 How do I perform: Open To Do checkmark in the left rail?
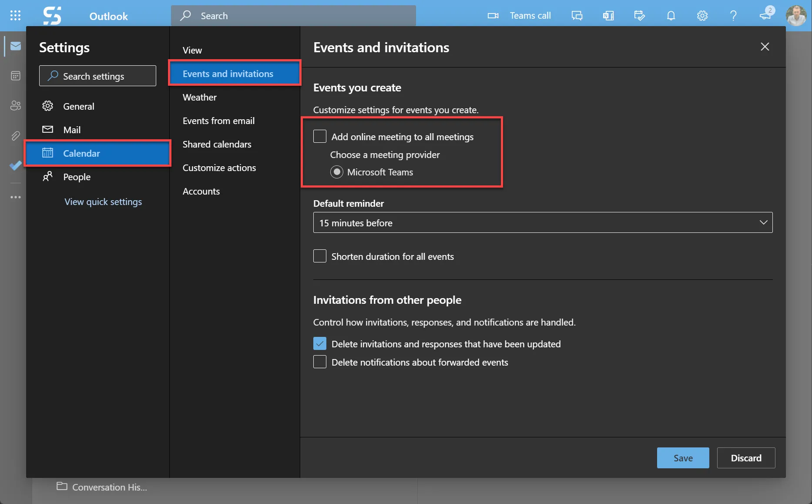click(16, 165)
